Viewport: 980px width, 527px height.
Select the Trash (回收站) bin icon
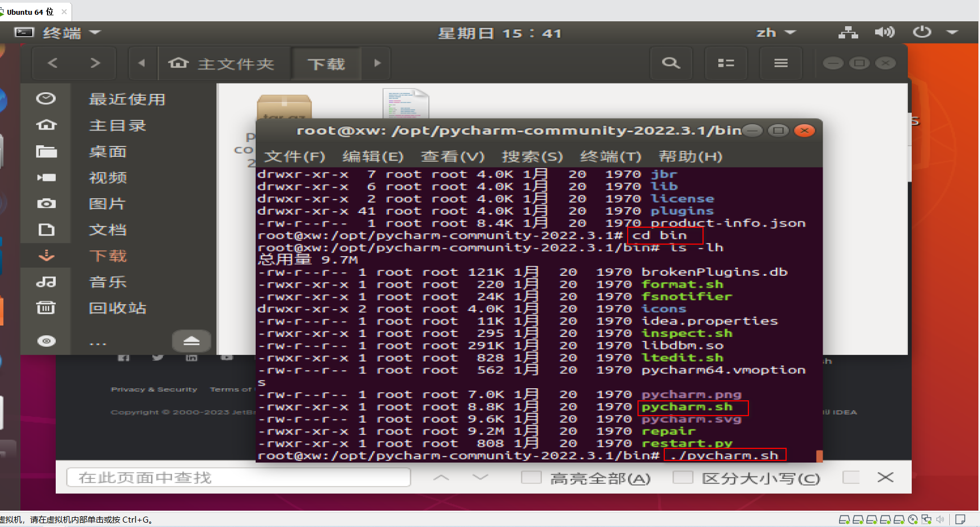coord(46,308)
